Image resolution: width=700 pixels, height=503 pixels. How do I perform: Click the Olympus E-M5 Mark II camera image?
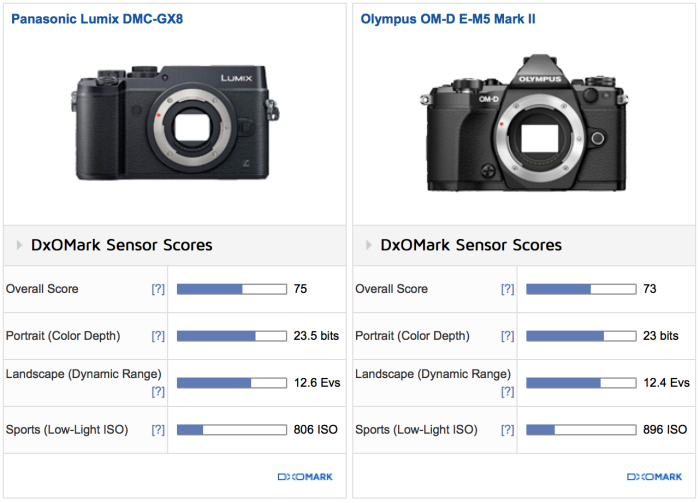[525, 125]
